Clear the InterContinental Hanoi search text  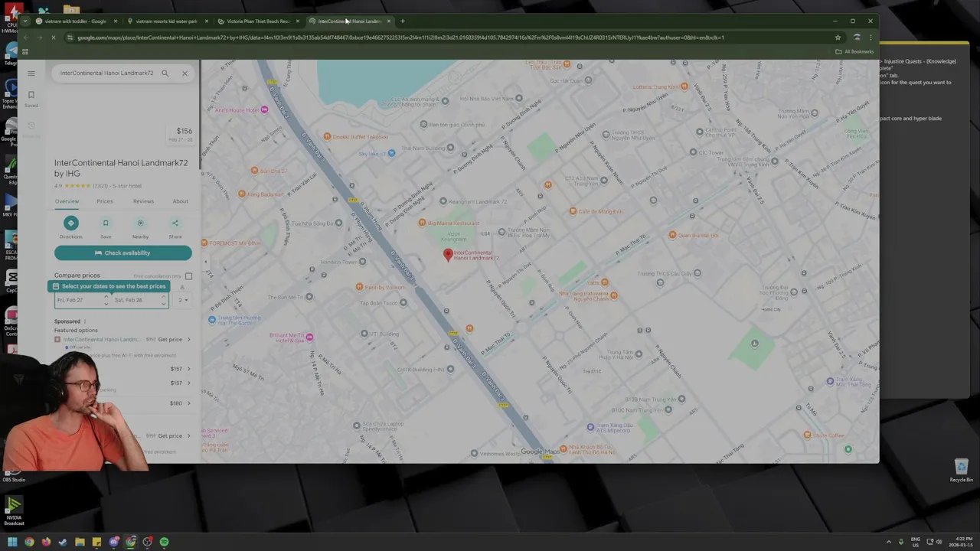[185, 73]
